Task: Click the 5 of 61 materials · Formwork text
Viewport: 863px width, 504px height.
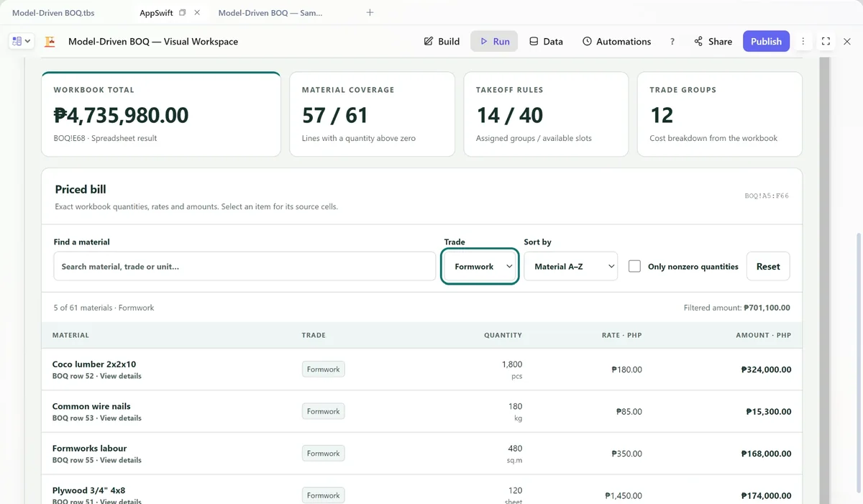Action: coord(104,308)
